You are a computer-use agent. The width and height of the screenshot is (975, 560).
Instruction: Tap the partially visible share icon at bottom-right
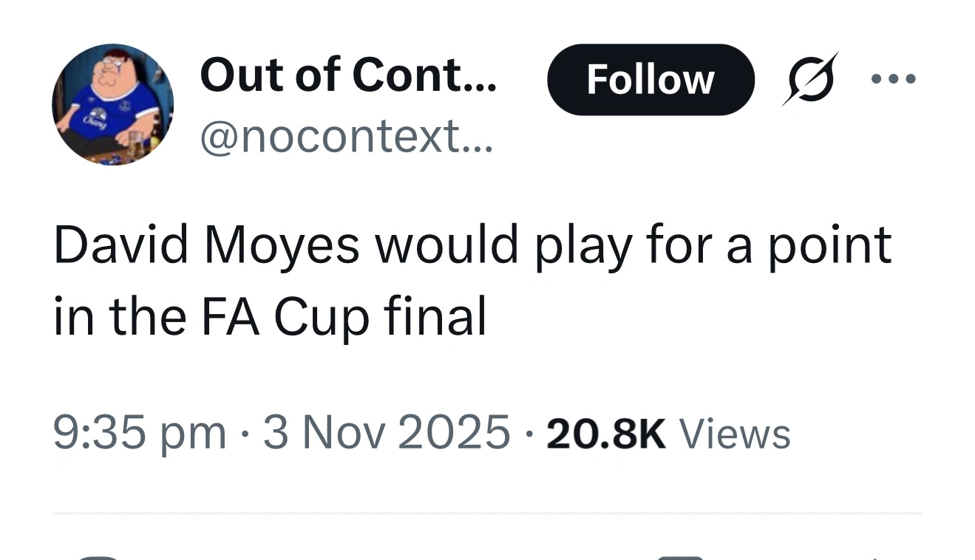click(x=876, y=556)
